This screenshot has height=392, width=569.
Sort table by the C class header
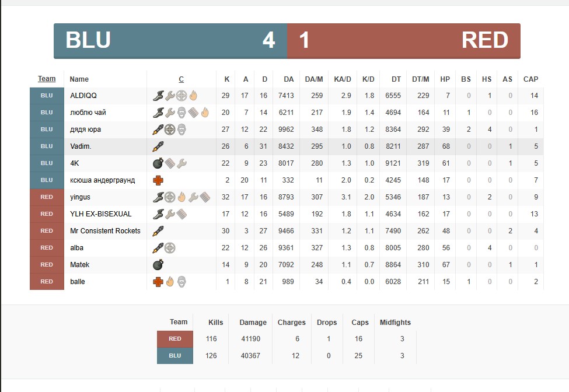[x=181, y=79]
